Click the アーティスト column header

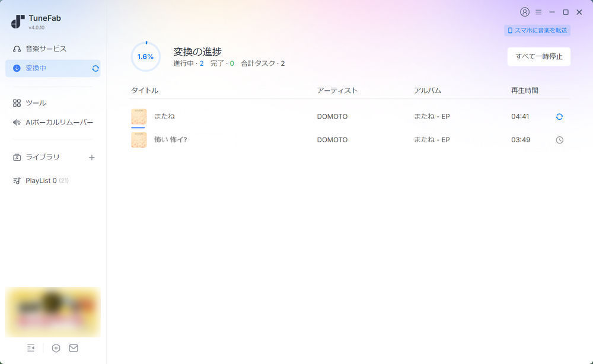point(337,91)
